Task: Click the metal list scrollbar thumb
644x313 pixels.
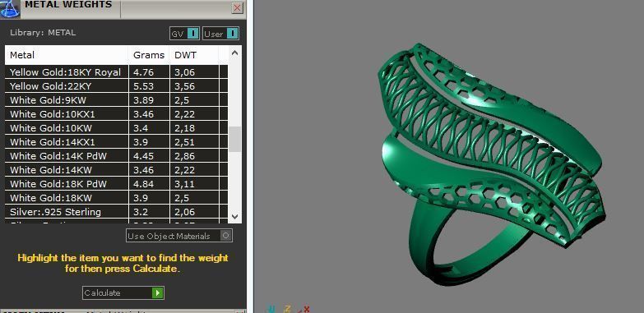Action: [x=235, y=140]
